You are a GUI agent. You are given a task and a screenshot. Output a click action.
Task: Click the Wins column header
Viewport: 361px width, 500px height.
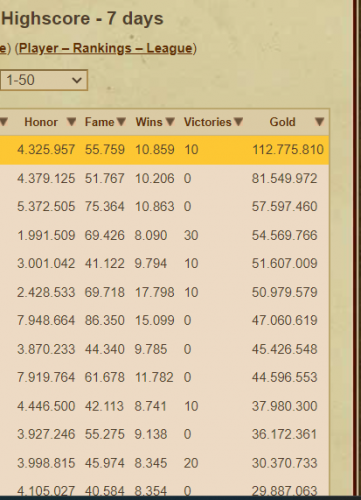pyautogui.click(x=149, y=122)
